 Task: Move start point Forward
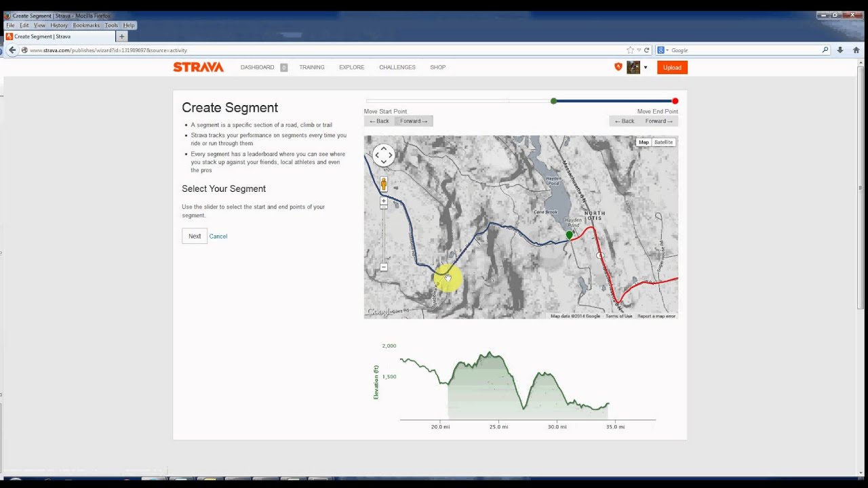click(x=414, y=121)
